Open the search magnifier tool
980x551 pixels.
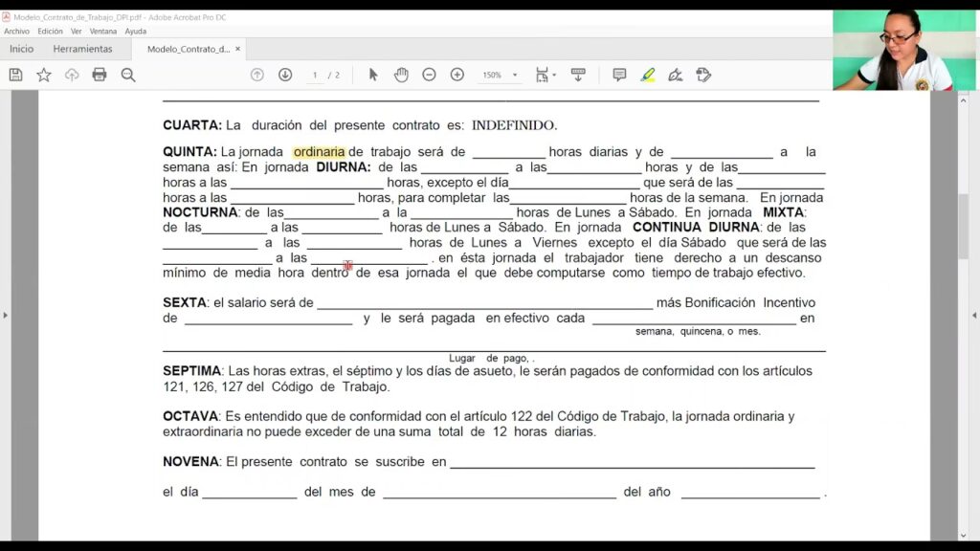[127, 75]
